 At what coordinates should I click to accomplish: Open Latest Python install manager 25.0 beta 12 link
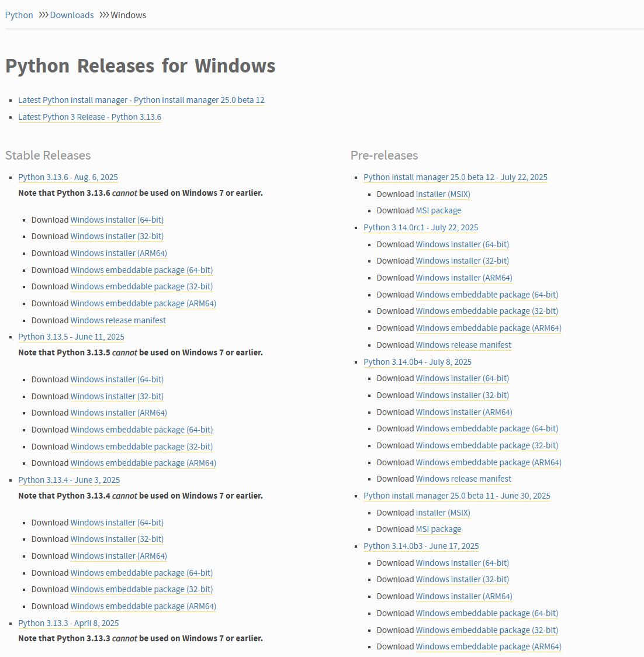(x=141, y=100)
